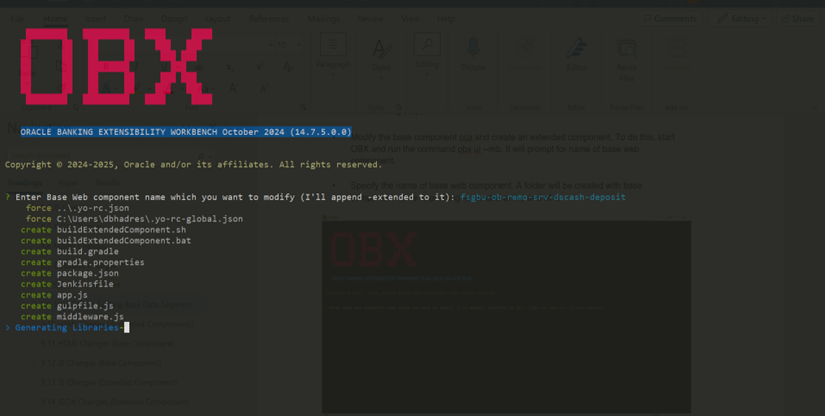
Task: Click the Generating Libraries status line
Action: (x=67, y=328)
